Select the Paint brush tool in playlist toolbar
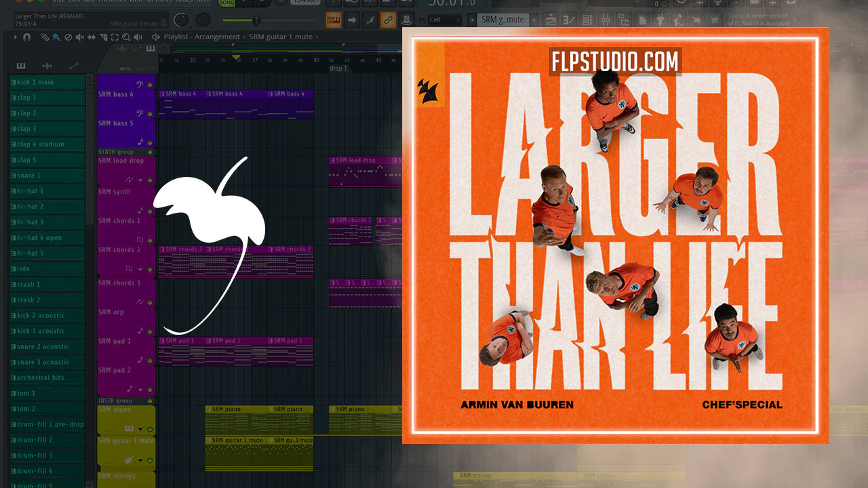868x488 pixels. tap(56, 37)
